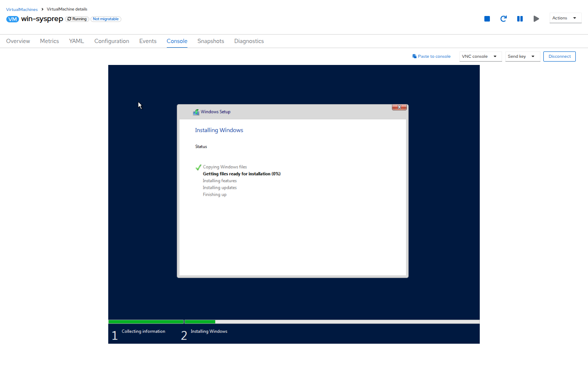Open the YAML tab
Viewport: 588px width, 369px height.
[x=77, y=41]
